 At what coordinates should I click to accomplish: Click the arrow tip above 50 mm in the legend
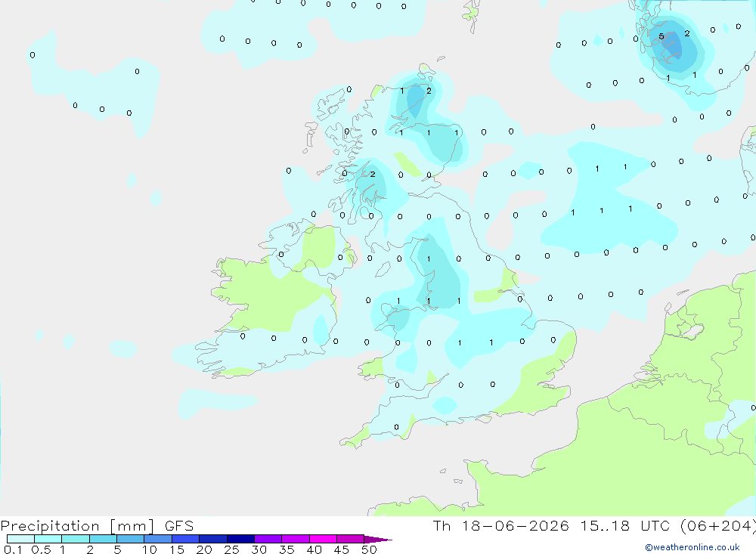[377, 539]
